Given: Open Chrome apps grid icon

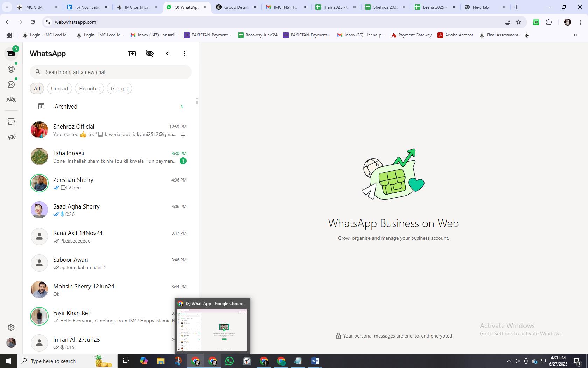Looking at the screenshot, I should tap(9, 35).
